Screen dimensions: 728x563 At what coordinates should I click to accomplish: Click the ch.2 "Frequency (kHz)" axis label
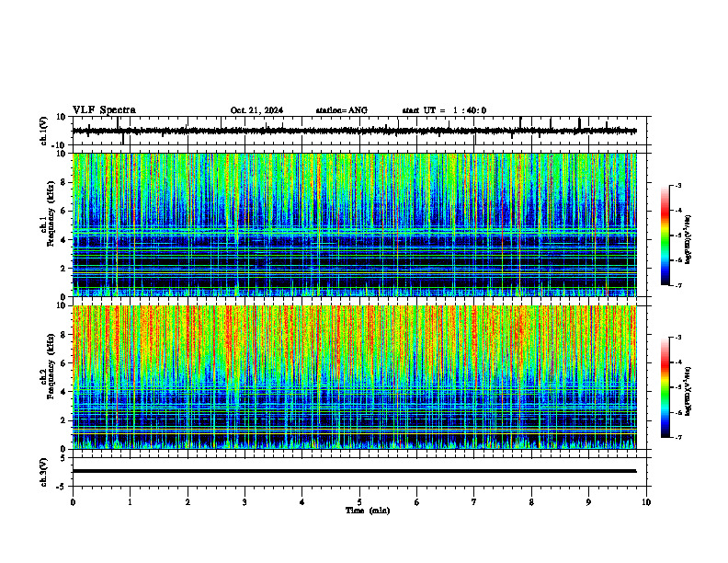tap(51, 365)
